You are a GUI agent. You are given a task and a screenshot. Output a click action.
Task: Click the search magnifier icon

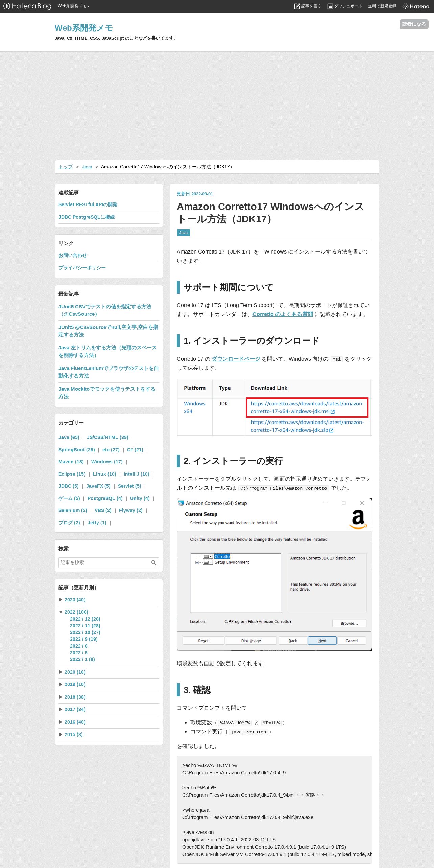point(154,562)
